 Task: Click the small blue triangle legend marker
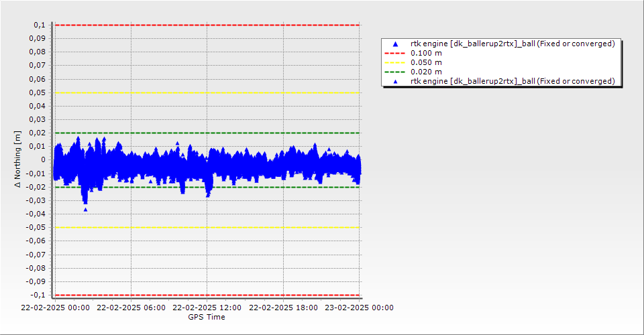[x=396, y=82]
